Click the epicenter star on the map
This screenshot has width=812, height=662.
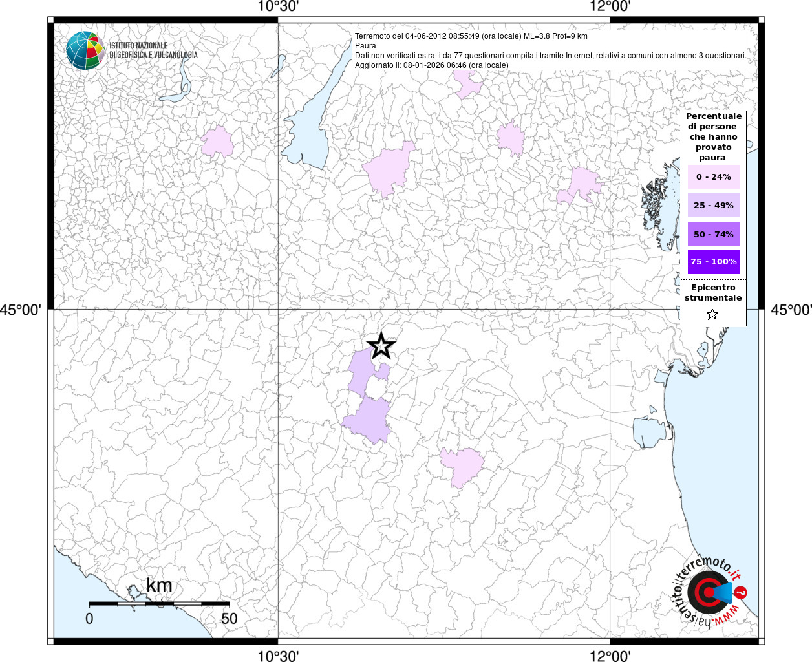381,347
